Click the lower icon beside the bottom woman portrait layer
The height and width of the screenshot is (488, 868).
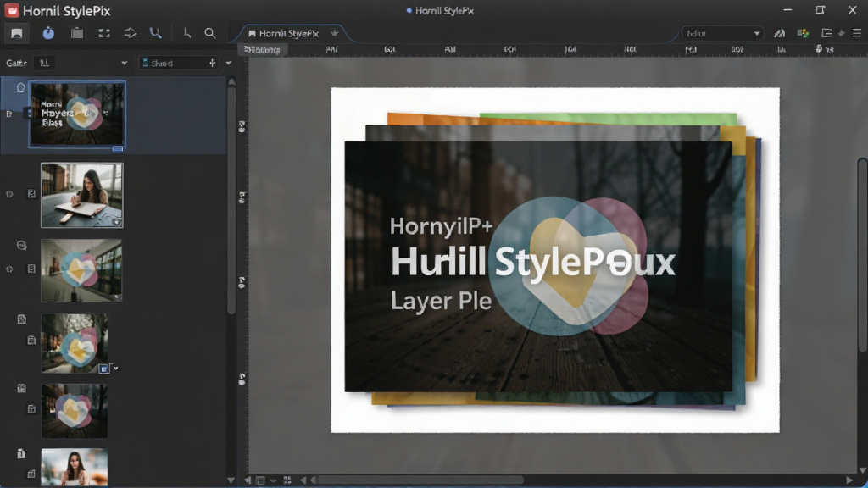point(31,474)
